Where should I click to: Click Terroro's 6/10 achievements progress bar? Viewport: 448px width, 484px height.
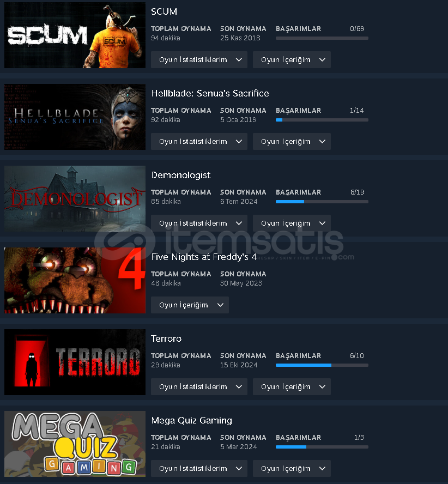pos(322,365)
